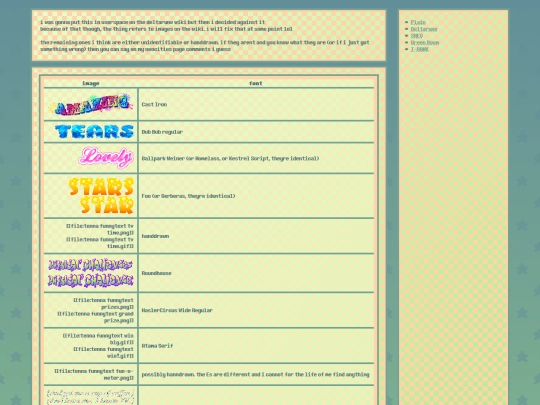This screenshot has height=405, width=540.
Task: Click the 'tenna funnytext grand prize.png' text
Action: point(95,317)
